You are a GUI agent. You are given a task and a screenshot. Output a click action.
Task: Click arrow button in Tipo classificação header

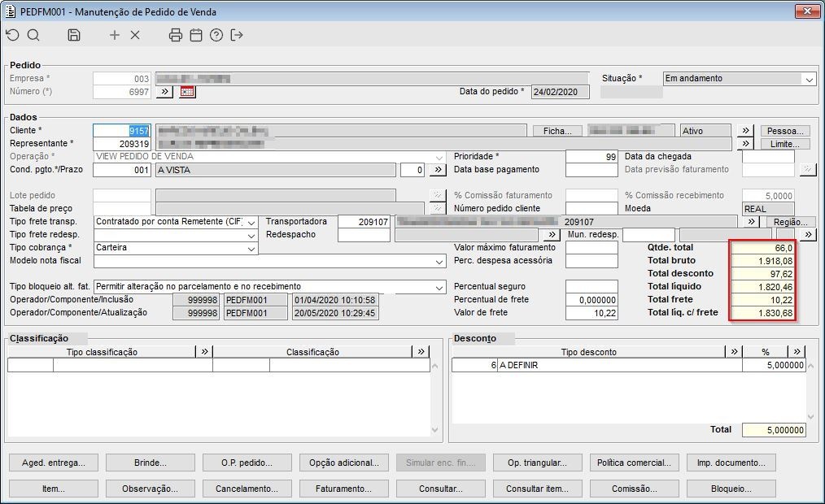point(204,352)
